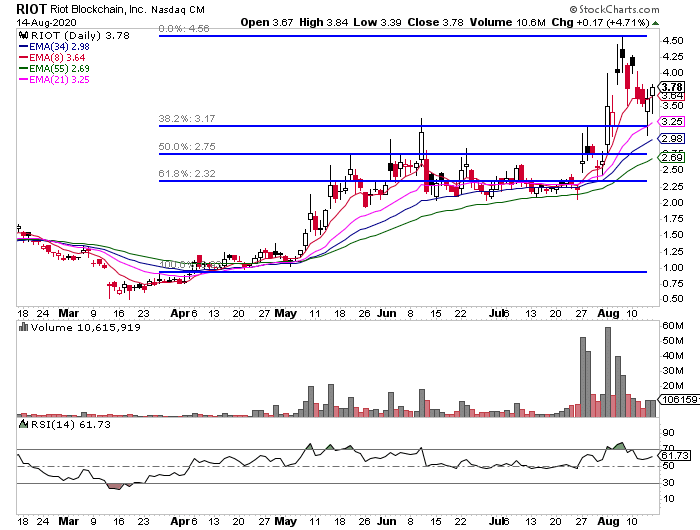Click the green 2.69 EMA axis tag
This screenshot has height=530, width=700.
[671, 158]
